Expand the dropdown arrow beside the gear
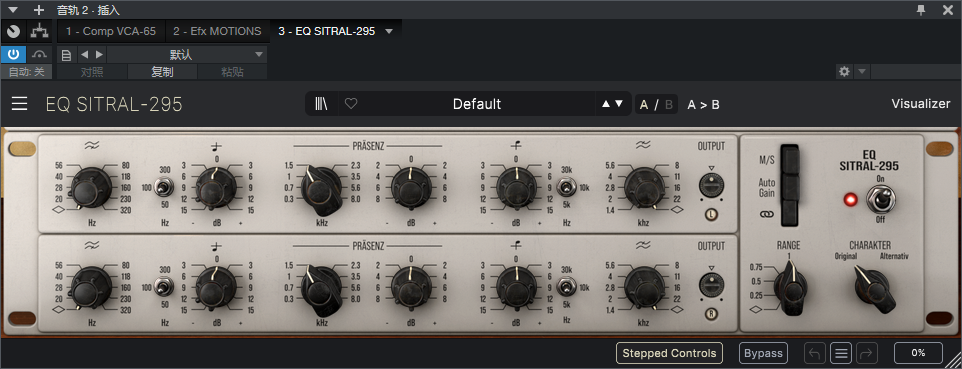Image resolution: width=962 pixels, height=369 pixels. pyautogui.click(x=862, y=72)
